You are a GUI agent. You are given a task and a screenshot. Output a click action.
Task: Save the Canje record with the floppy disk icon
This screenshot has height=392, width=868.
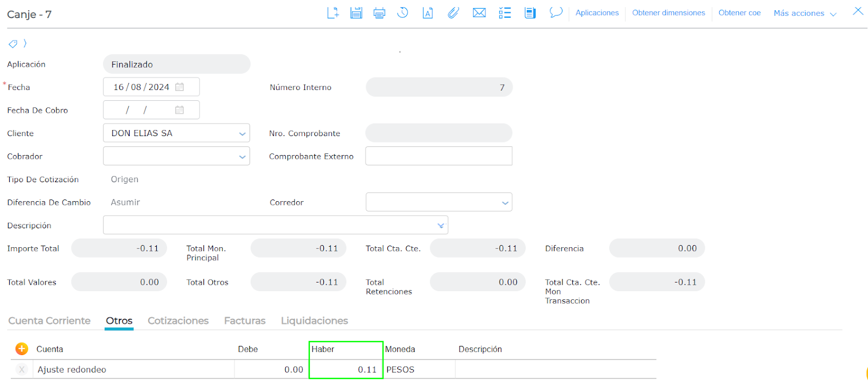356,13
